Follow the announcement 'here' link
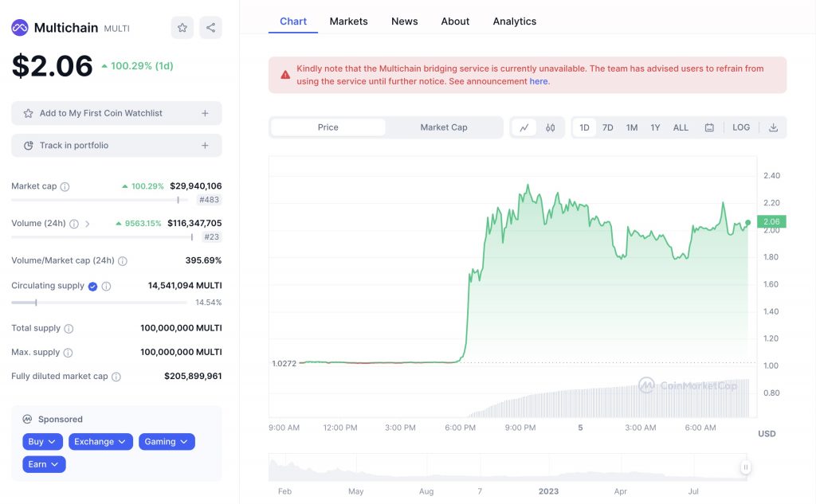Image resolution: width=816 pixels, height=504 pixels. (x=538, y=82)
